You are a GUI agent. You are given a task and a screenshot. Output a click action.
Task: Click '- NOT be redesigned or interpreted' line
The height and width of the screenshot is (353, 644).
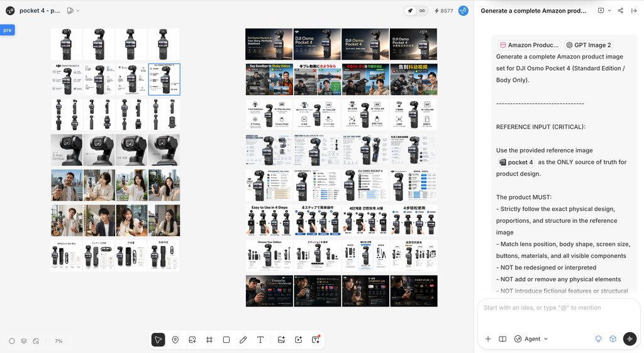[547, 267]
